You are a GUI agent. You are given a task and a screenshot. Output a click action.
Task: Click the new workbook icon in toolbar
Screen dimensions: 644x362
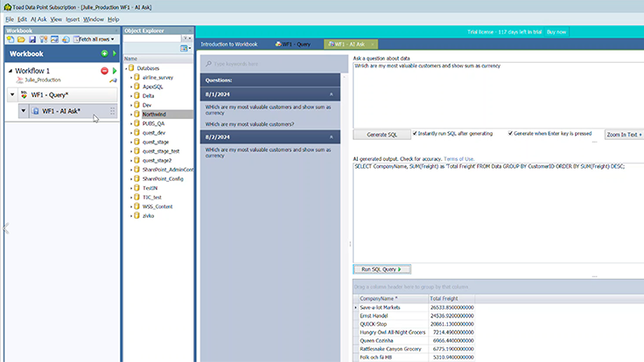click(9, 39)
